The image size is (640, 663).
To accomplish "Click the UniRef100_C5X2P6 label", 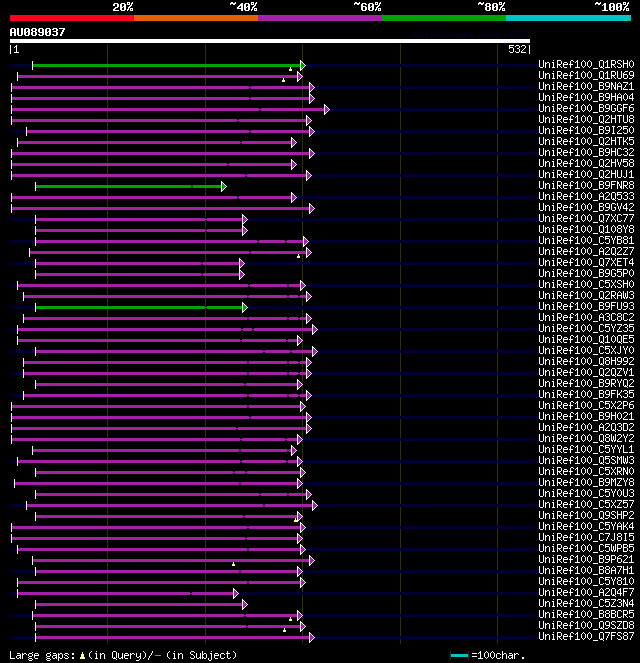I will [x=586, y=405].
